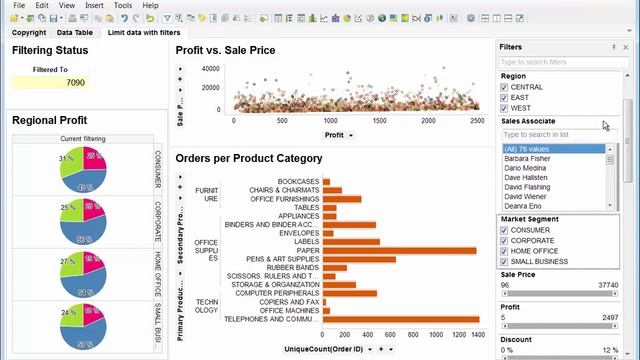Open the File menu
The image size is (640, 360).
pyautogui.click(x=19, y=6)
